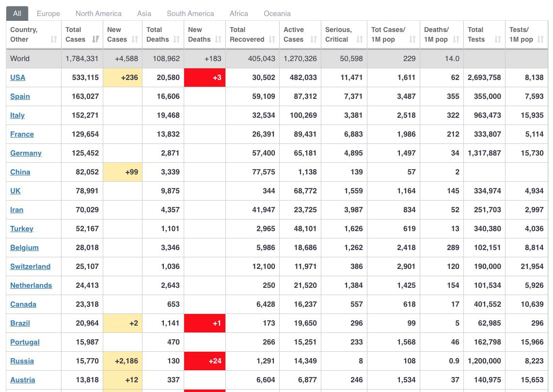Click Russia new deaths +24 cell
Viewport: 553px width, 392px height.
pyautogui.click(x=205, y=361)
